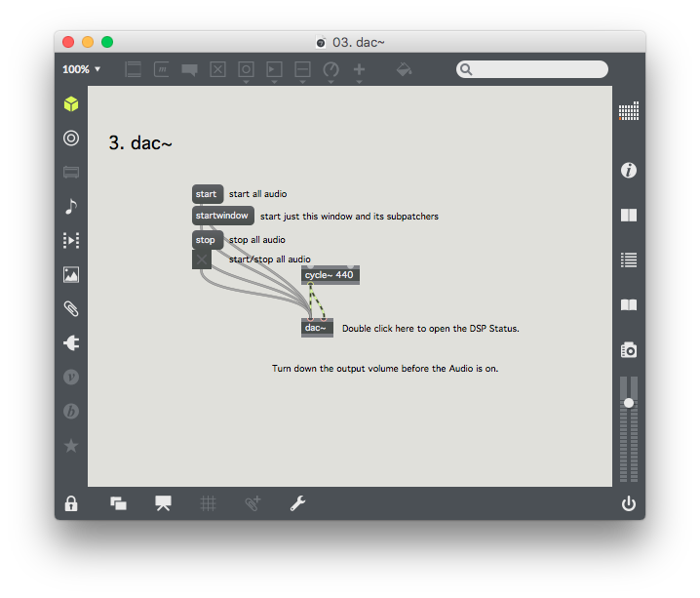Viewport: 700px width, 598px height.
Task: Open the images browser icon
Action: (x=71, y=275)
